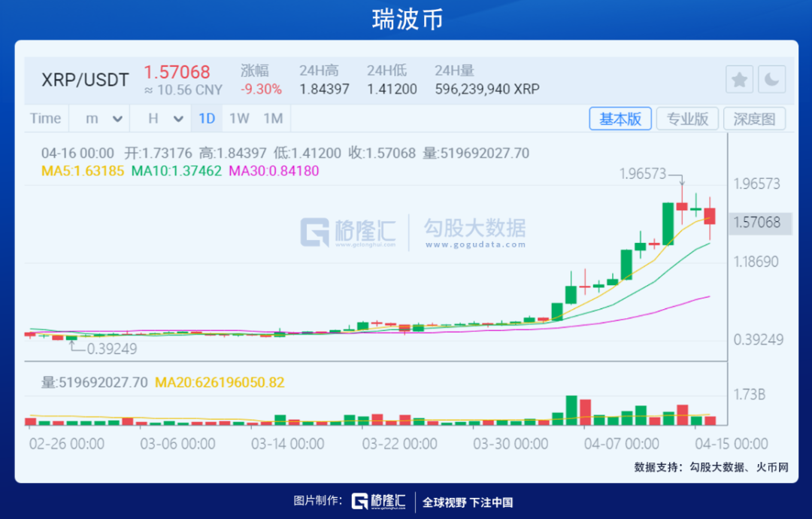Select the 1W timeframe tab
The height and width of the screenshot is (519, 812).
coord(239,119)
